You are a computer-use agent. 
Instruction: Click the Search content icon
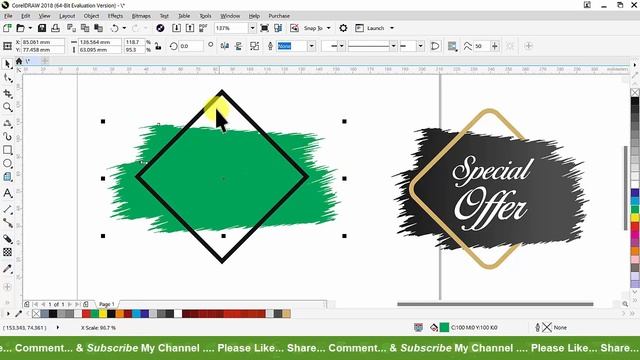[x=160, y=28]
